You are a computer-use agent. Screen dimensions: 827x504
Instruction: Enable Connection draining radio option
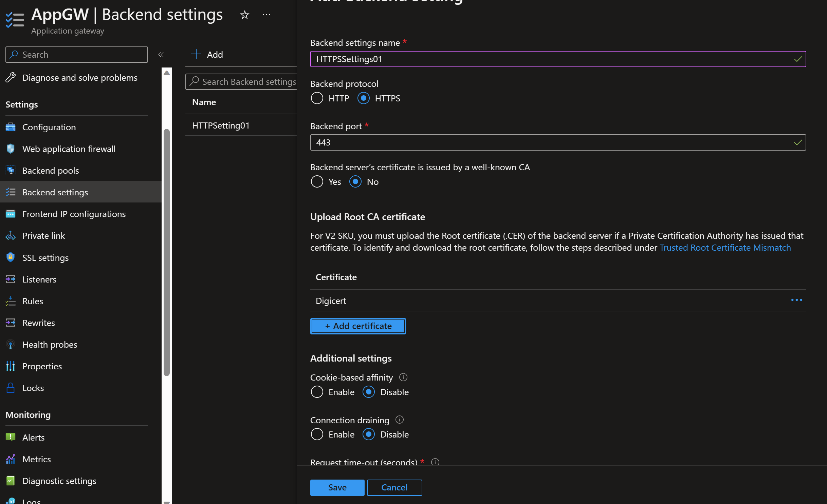tap(317, 434)
